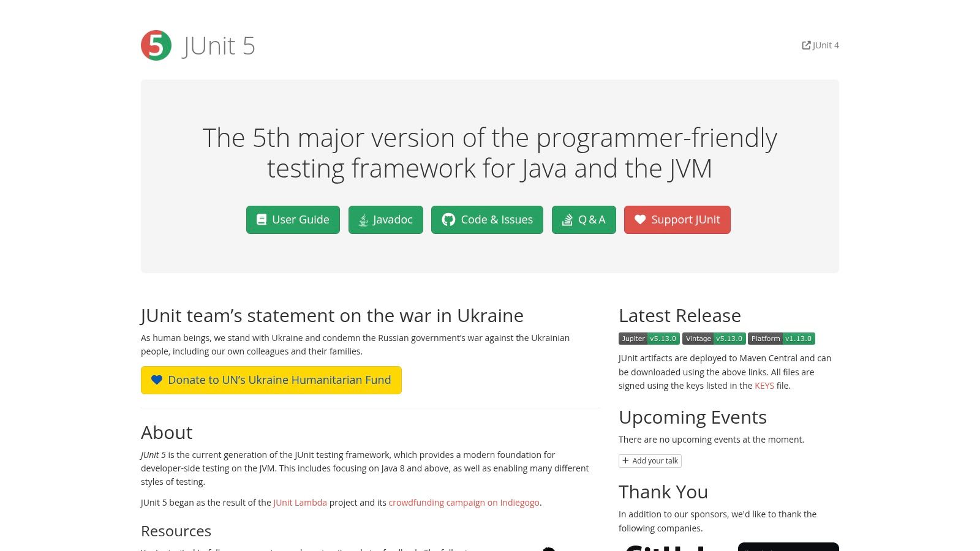980x551 pixels.
Task: Follow the JUnit Lambda link
Action: point(300,503)
